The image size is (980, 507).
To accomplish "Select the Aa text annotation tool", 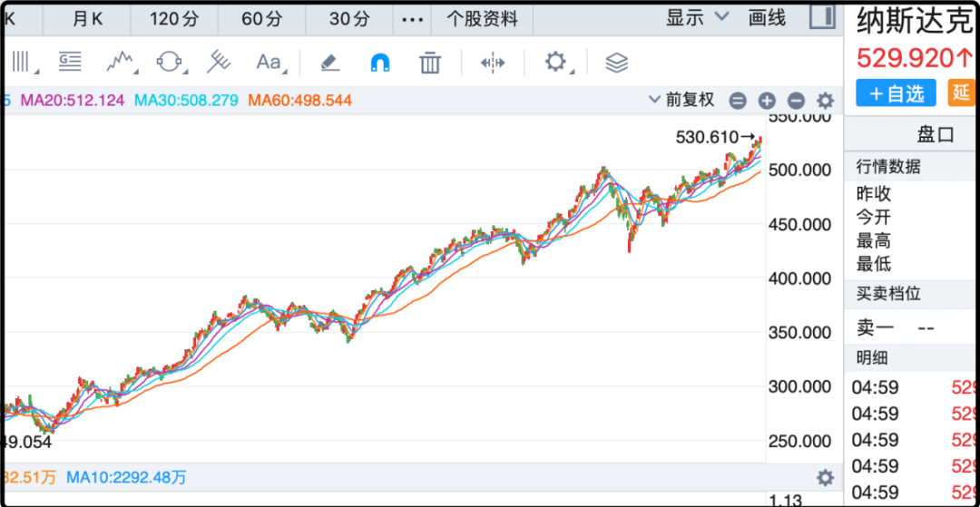I will point(269,63).
